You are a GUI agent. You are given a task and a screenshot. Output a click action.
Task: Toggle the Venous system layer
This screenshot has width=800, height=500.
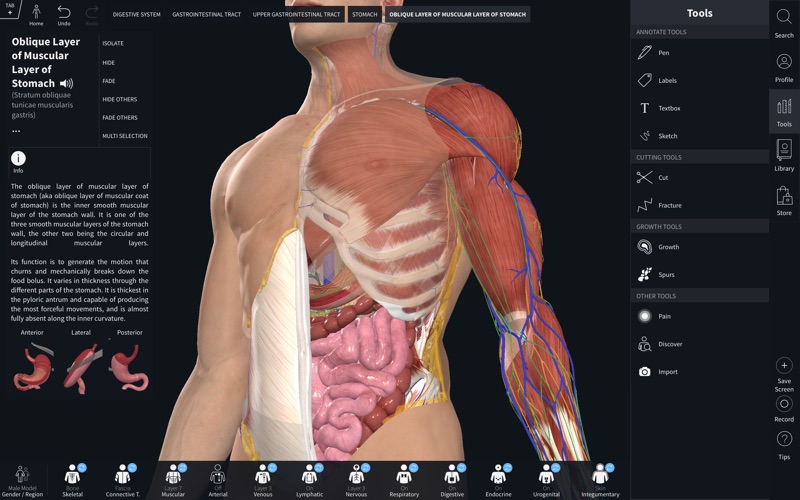pyautogui.click(x=263, y=480)
